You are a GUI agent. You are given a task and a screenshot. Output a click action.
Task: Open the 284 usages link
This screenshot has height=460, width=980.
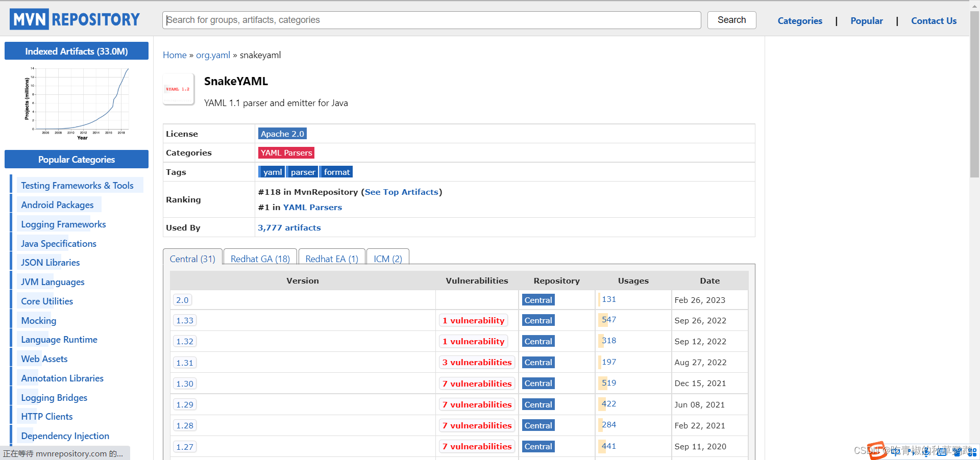pyautogui.click(x=608, y=424)
